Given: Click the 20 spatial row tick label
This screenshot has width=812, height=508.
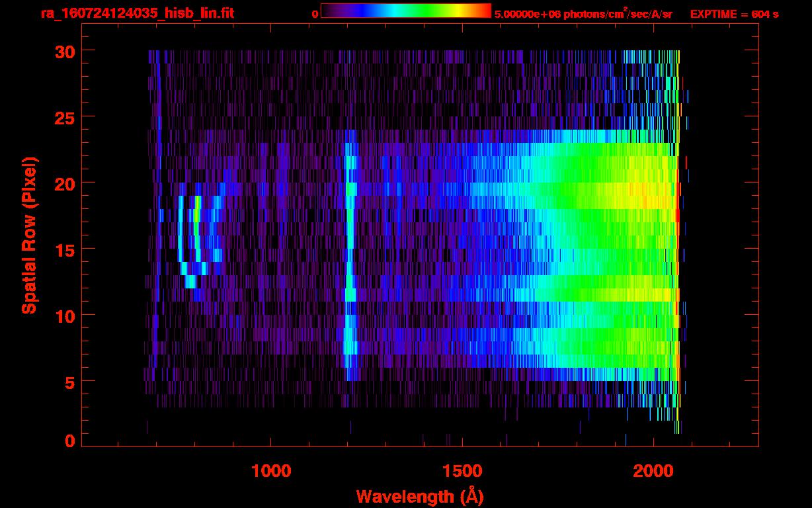Looking at the screenshot, I should 65,183.
